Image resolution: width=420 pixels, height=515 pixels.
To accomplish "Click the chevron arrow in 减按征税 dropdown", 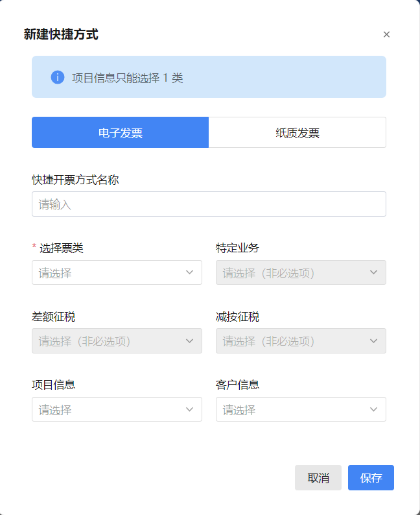I will (373, 341).
